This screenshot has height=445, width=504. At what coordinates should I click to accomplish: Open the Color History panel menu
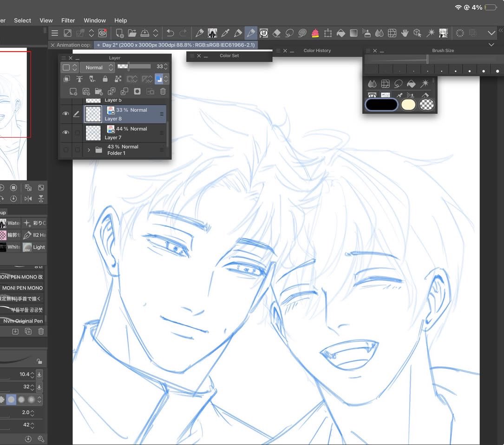tap(278, 51)
